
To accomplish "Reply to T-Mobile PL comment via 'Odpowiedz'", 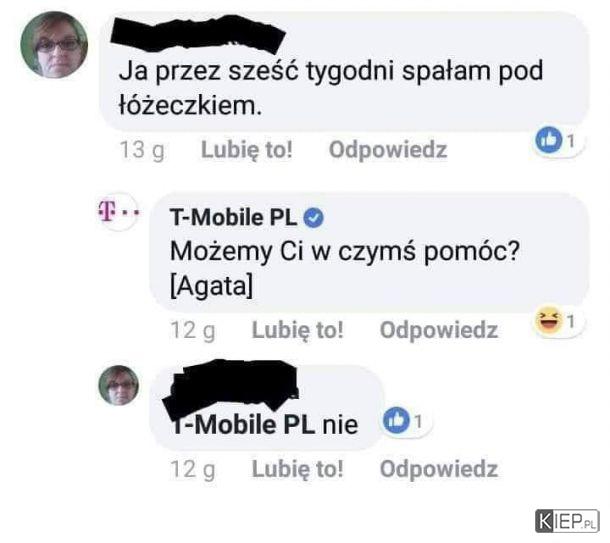I will tap(439, 330).
